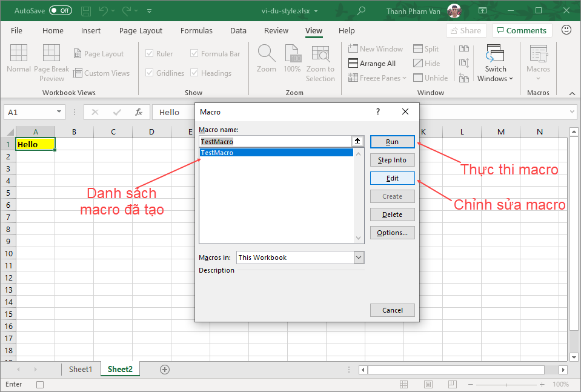Switch to Sheet1 tab
Image resolution: width=581 pixels, height=392 pixels.
pos(81,369)
